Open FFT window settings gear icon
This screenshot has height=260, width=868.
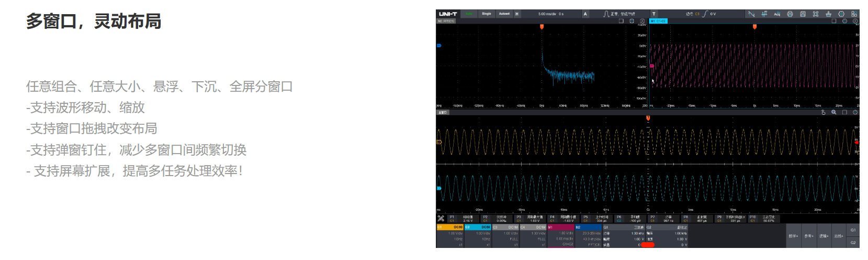[632, 21]
